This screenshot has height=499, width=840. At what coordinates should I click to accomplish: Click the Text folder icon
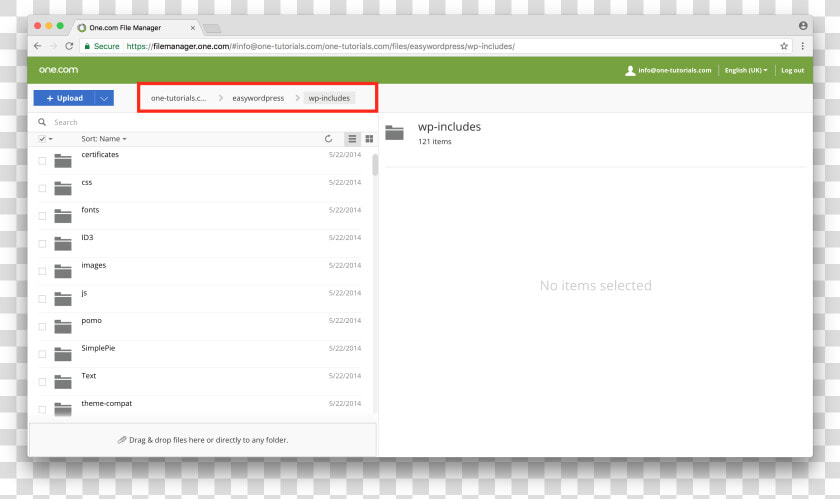[63, 382]
